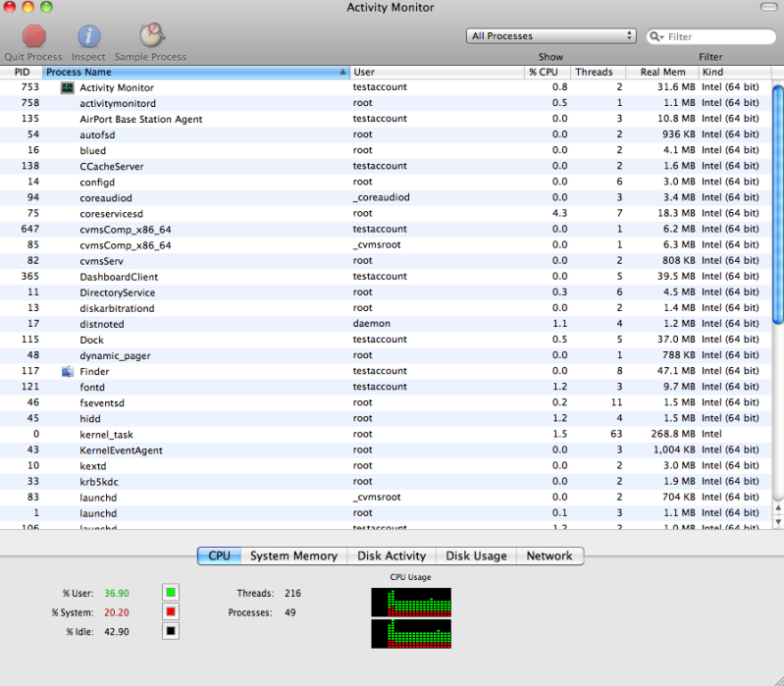This screenshot has width=784, height=686.
Task: Click the upper CPU Usage graph
Action: point(411,602)
